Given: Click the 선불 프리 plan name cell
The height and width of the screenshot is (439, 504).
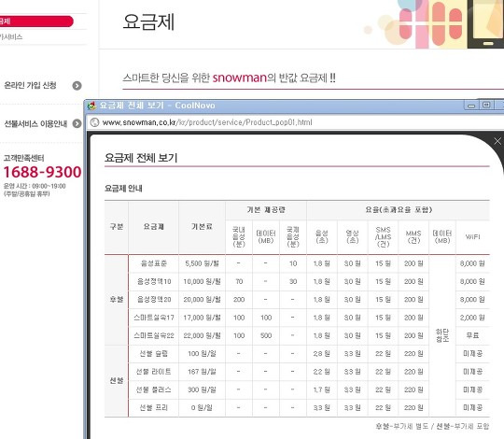Looking at the screenshot, I should click(x=154, y=407).
